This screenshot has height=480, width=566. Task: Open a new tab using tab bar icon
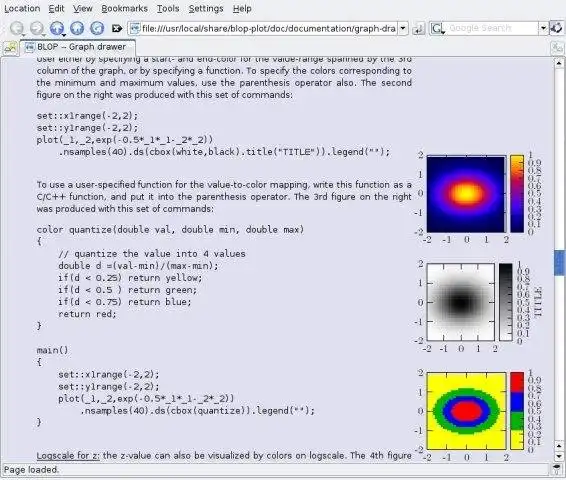click(x=10, y=47)
